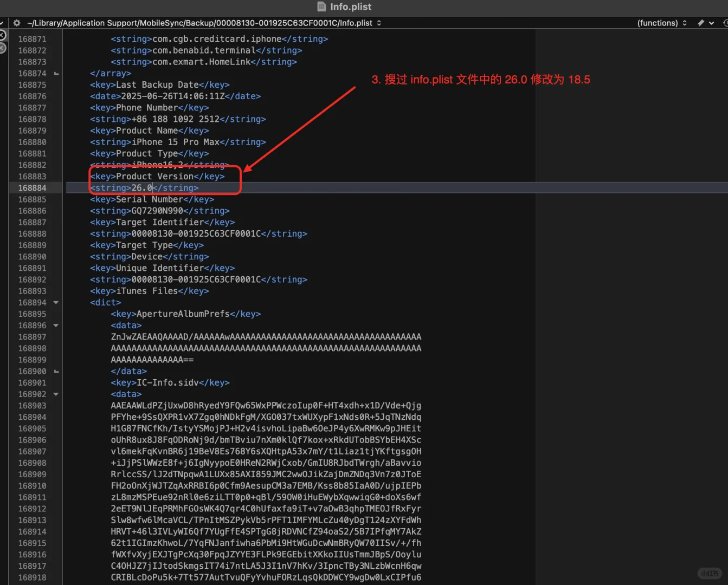This screenshot has height=585, width=728.
Task: Click the Product Name key line
Action: [150, 131]
